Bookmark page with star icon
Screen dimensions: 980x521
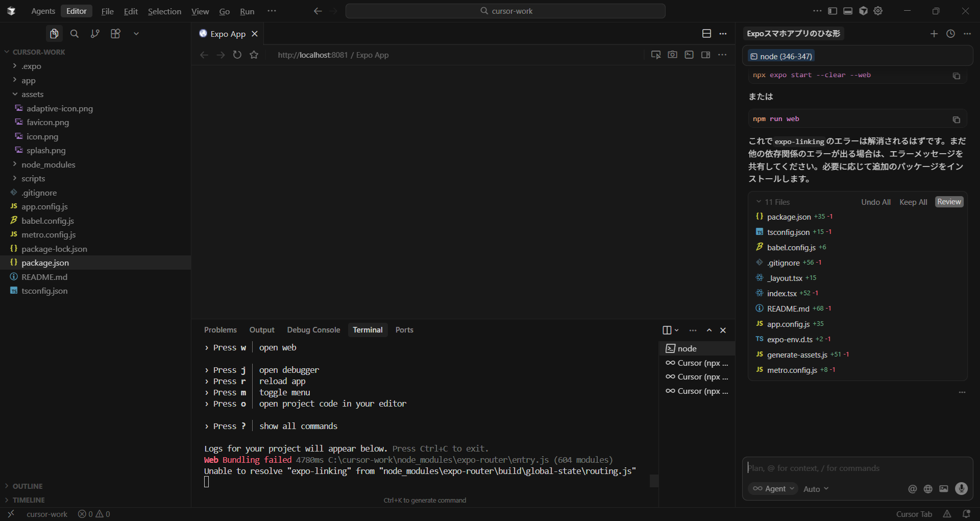[254, 55]
